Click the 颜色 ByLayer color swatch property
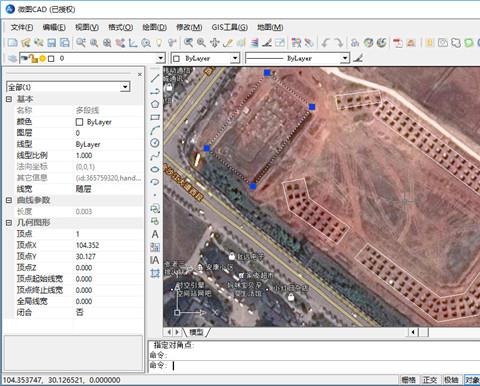The height and width of the screenshot is (386, 480). (x=79, y=122)
